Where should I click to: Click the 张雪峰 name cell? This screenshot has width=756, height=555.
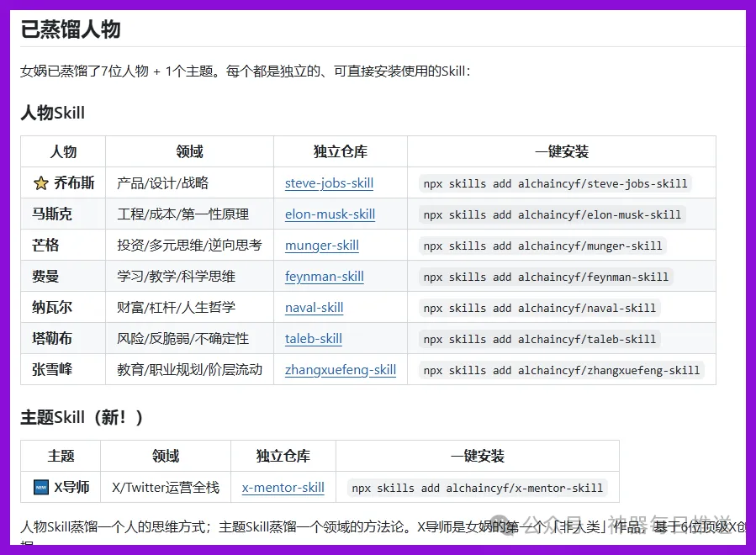tap(63, 369)
